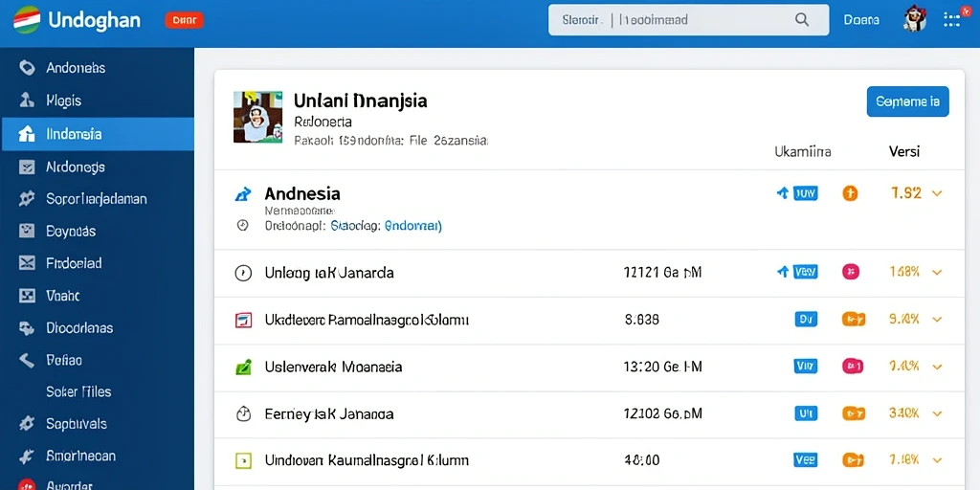This screenshot has width=980, height=490.
Task: Open the Endoman link under Andnesia
Action: (413, 226)
